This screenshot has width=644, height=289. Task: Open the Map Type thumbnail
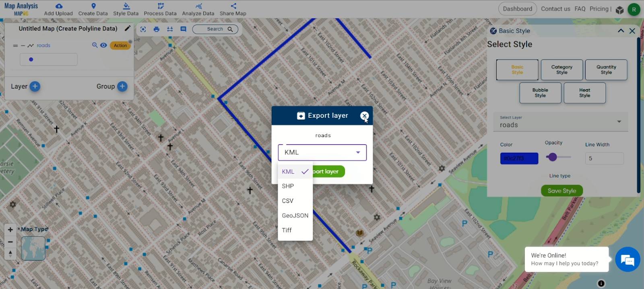point(33,248)
